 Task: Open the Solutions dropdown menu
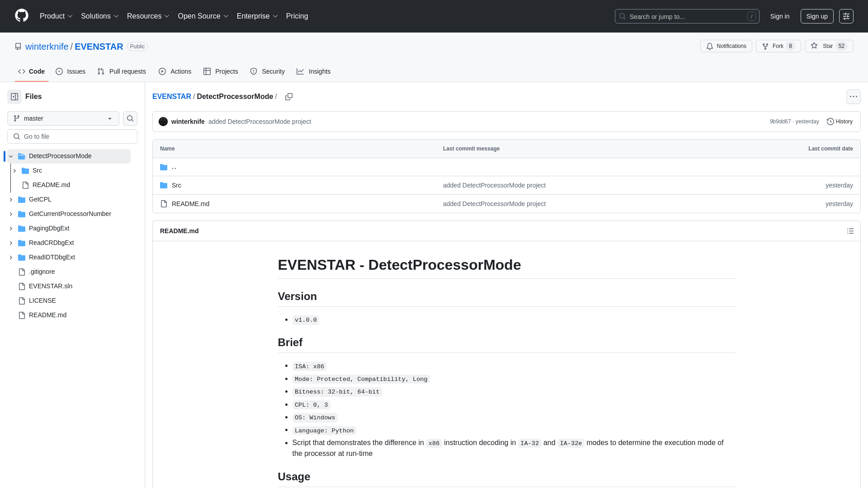tap(100, 16)
